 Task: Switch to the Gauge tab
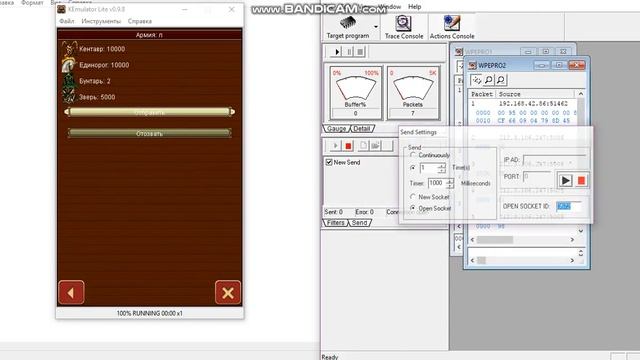pyautogui.click(x=336, y=129)
